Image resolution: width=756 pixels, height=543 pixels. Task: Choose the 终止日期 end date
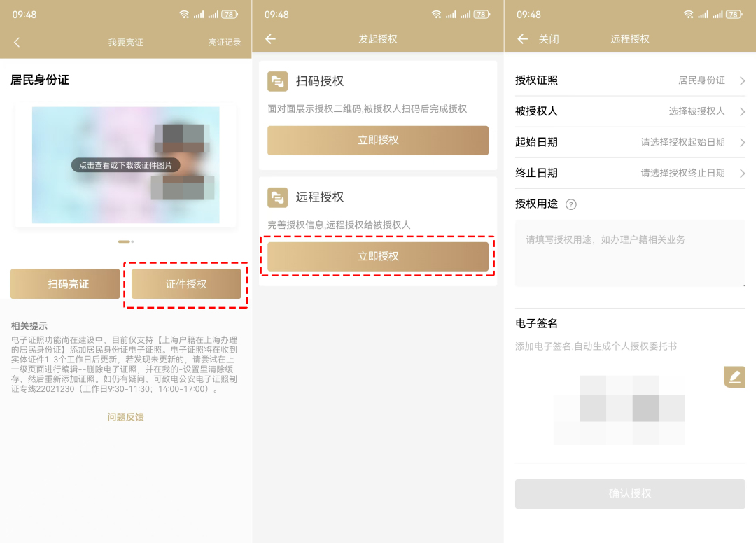point(630,173)
